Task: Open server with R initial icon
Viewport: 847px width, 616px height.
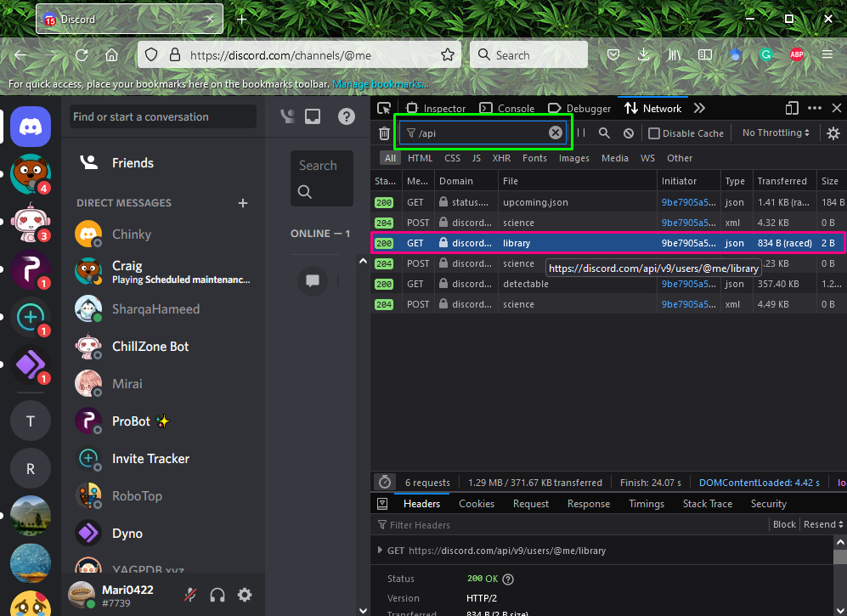Action: pos(31,468)
